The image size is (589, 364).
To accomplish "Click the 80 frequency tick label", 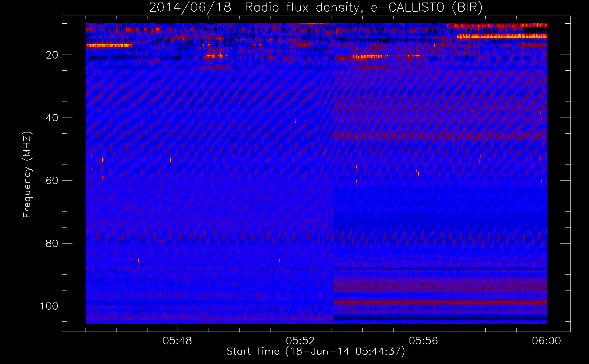I will [x=53, y=244].
